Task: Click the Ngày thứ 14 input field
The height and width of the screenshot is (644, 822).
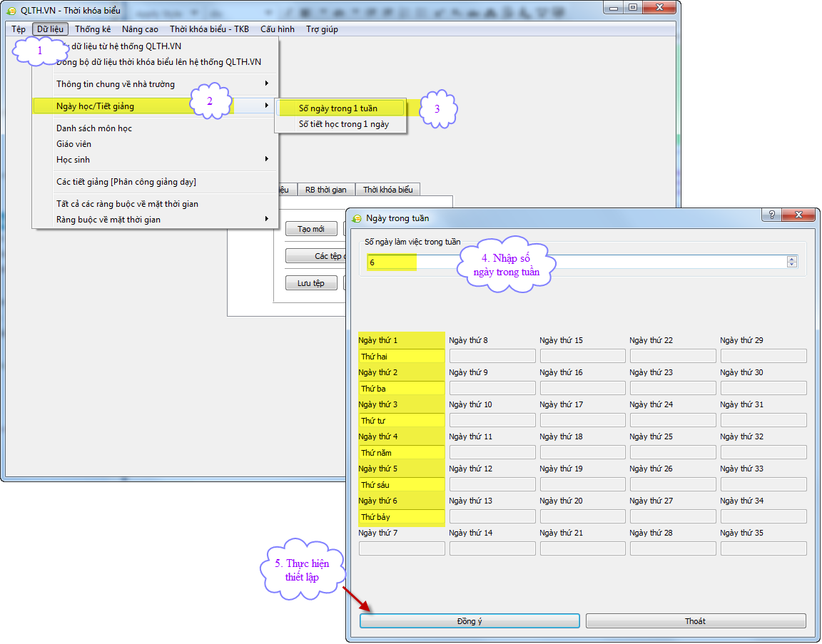Action: point(492,548)
